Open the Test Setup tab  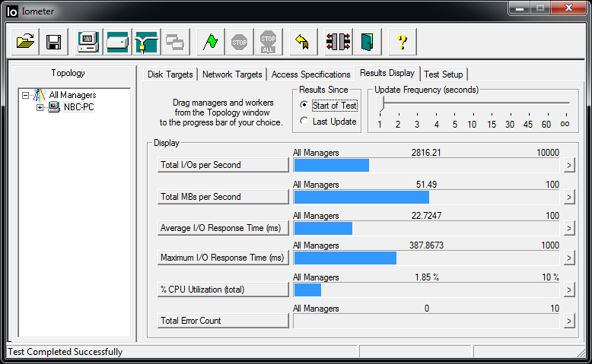coord(444,74)
